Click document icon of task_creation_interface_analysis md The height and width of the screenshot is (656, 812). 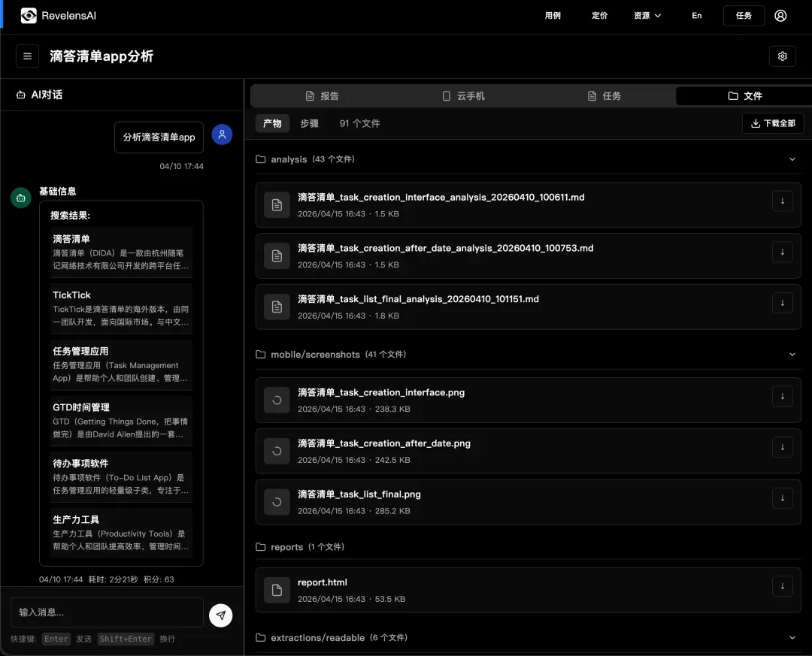coord(277,205)
